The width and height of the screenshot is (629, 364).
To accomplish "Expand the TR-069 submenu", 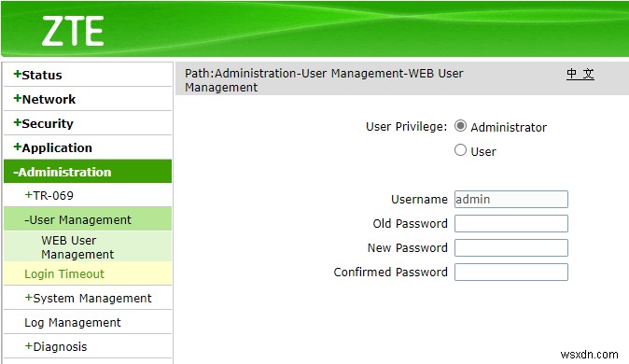I will coord(88,195).
